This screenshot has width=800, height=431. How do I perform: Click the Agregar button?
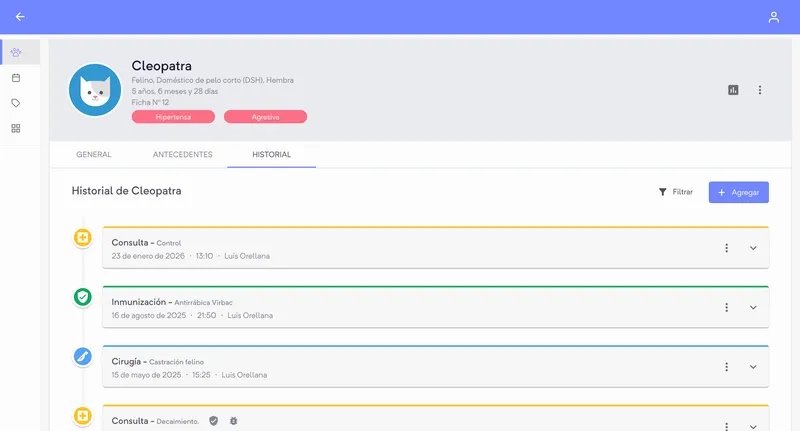pos(738,192)
